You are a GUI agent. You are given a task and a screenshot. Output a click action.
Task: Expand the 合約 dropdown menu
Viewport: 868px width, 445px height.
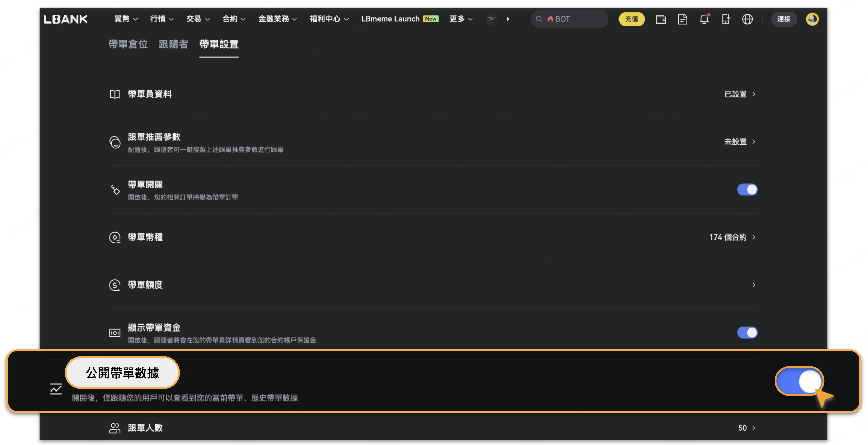[234, 19]
